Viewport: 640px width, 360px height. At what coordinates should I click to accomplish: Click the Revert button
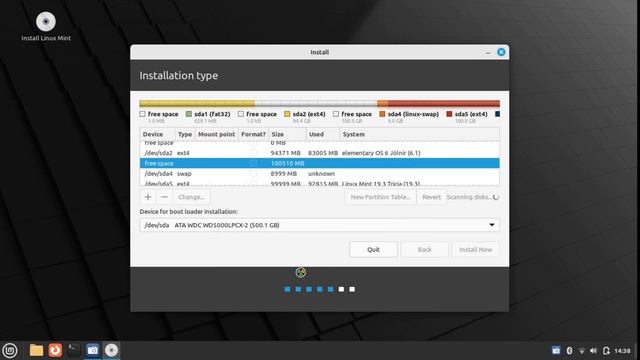pyautogui.click(x=431, y=197)
